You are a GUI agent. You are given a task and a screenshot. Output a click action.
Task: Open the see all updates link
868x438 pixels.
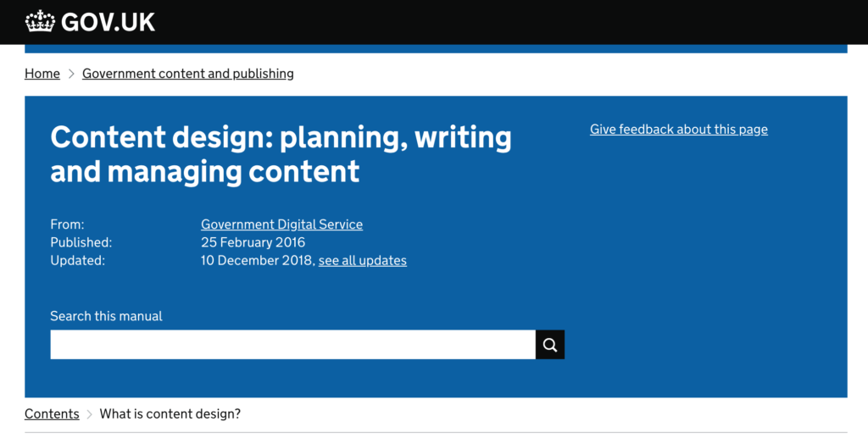pos(363,260)
